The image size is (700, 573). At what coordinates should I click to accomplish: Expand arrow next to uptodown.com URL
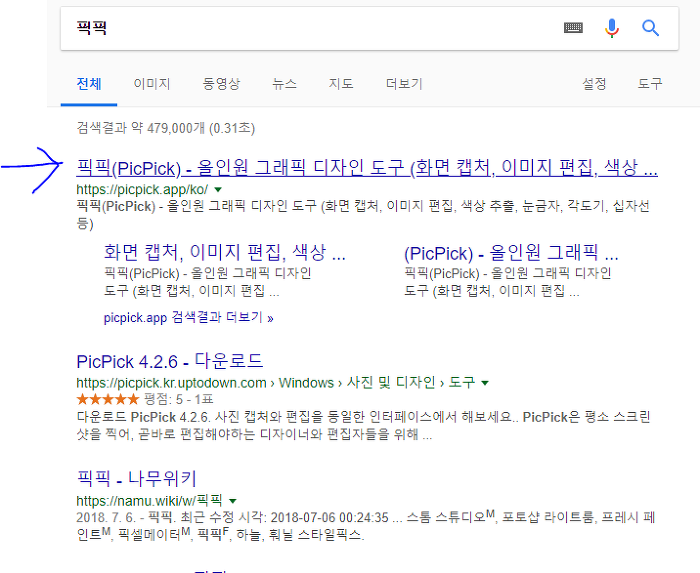point(485,382)
